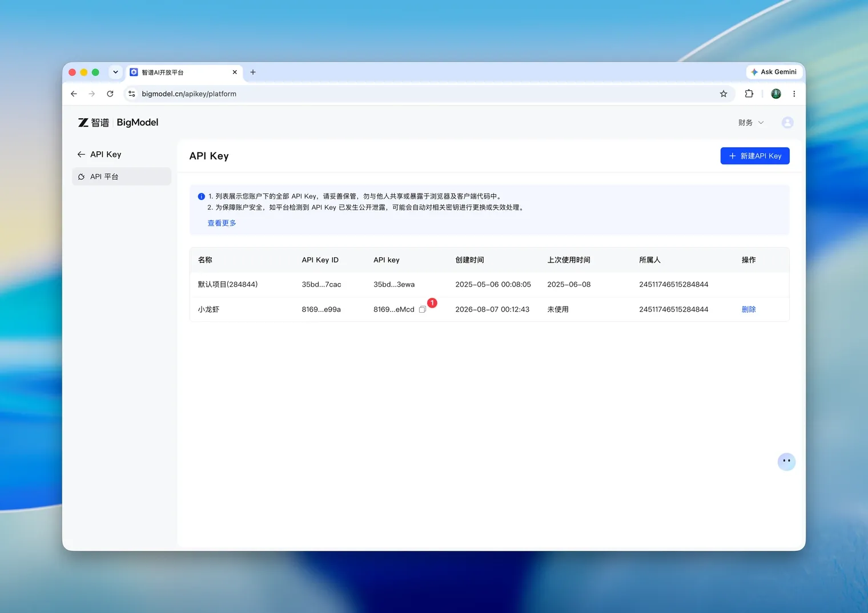Screen dimensions: 868x613
Task: Click the macOS green fullscreen button
Action: [95, 72]
